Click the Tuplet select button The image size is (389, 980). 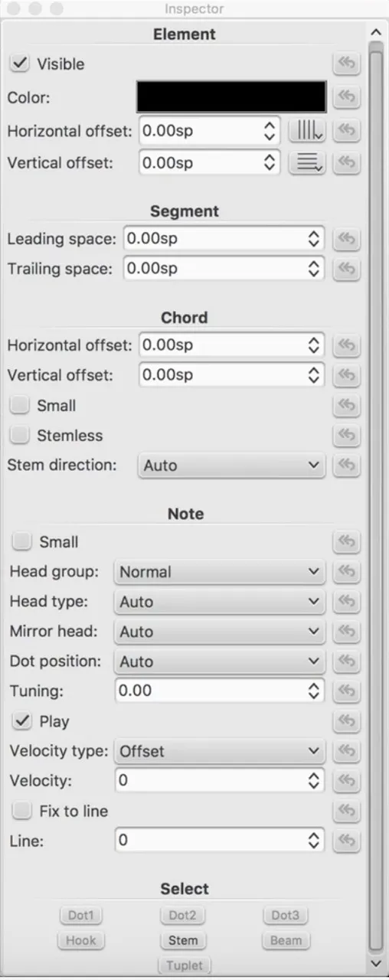coord(184,965)
